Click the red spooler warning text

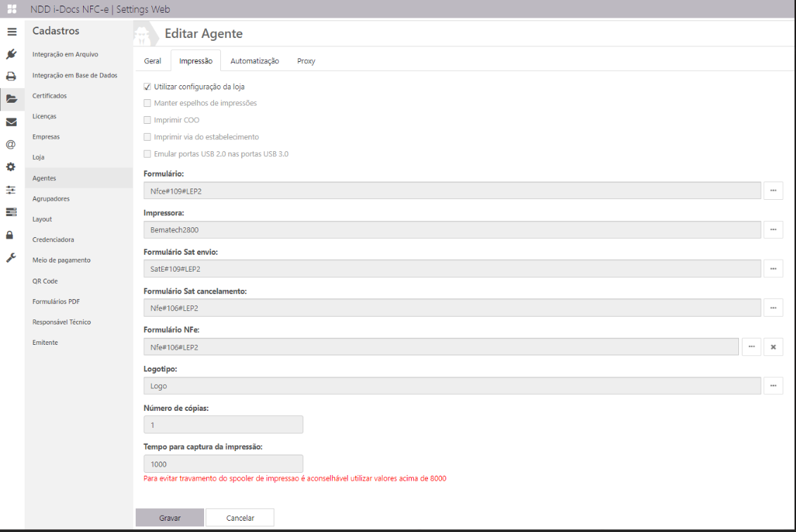(x=295, y=479)
